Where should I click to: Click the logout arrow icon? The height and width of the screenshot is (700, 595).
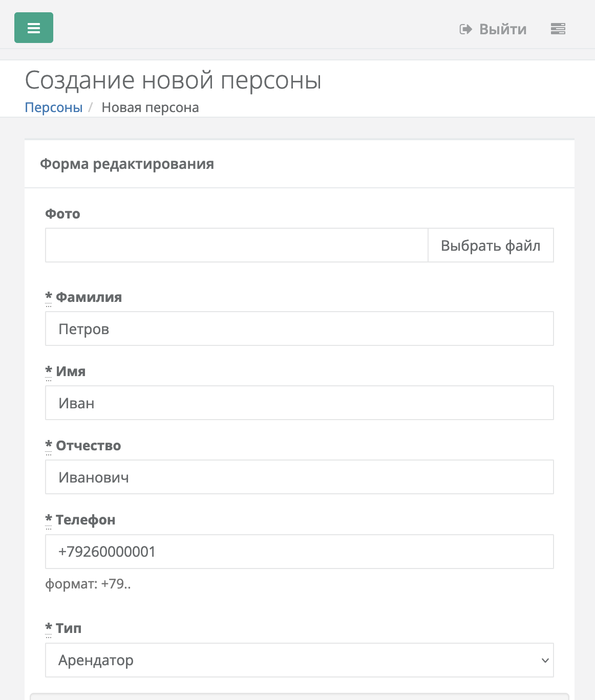click(465, 29)
